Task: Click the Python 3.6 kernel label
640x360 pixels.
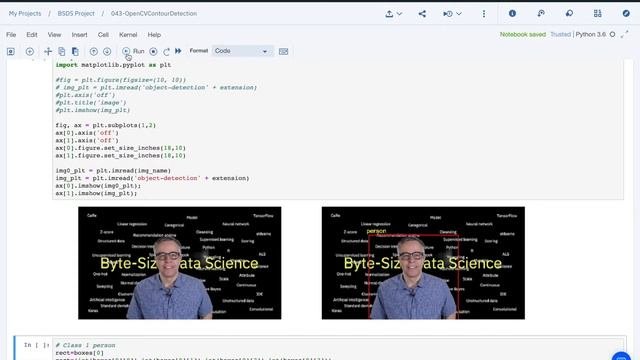Action: point(591,34)
